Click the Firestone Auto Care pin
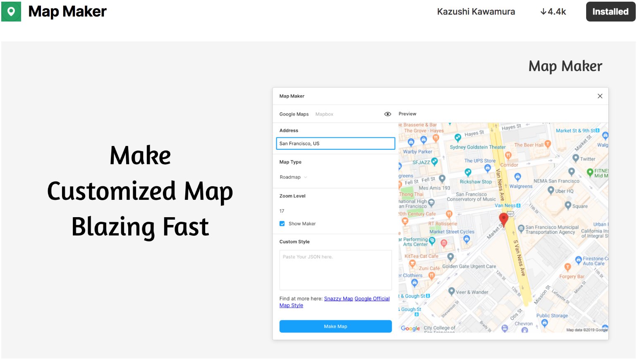 coord(579,261)
